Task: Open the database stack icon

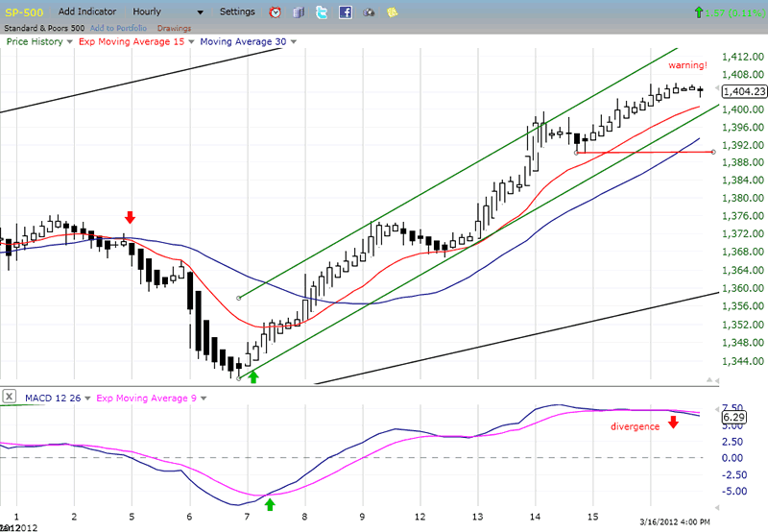Action: tap(299, 12)
